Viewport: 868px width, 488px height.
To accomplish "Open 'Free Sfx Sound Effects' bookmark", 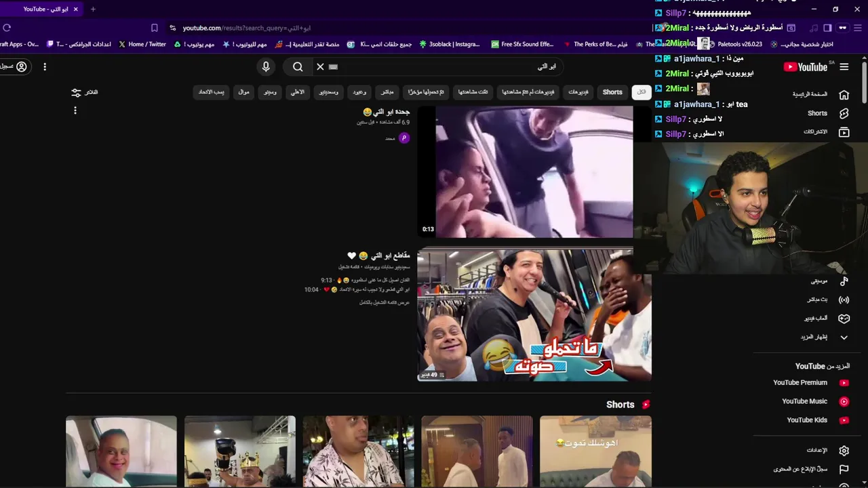I will pyautogui.click(x=522, y=44).
